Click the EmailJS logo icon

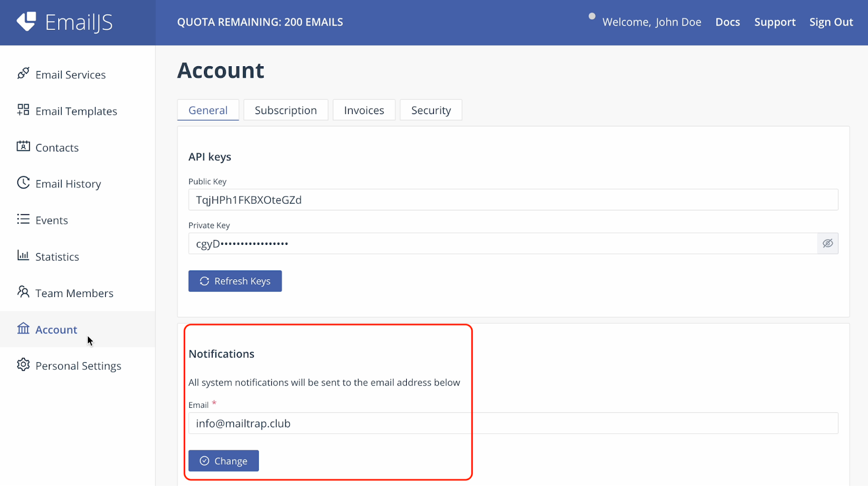pyautogui.click(x=26, y=22)
